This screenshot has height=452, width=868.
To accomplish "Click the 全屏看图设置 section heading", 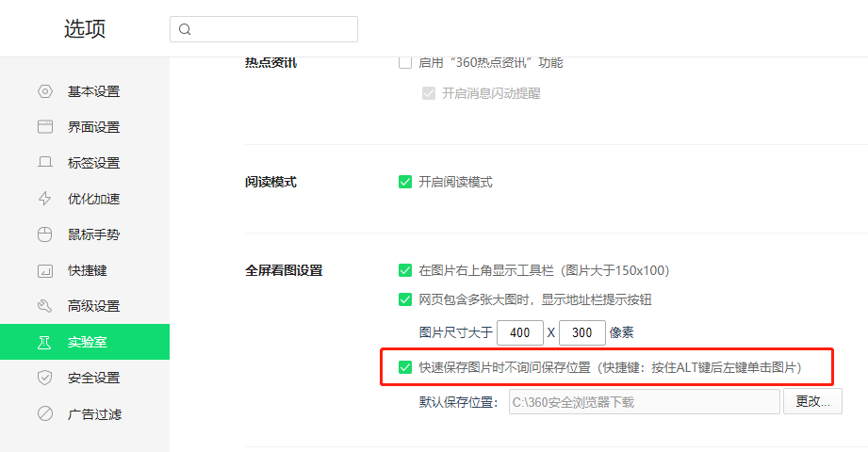I will point(284,270).
